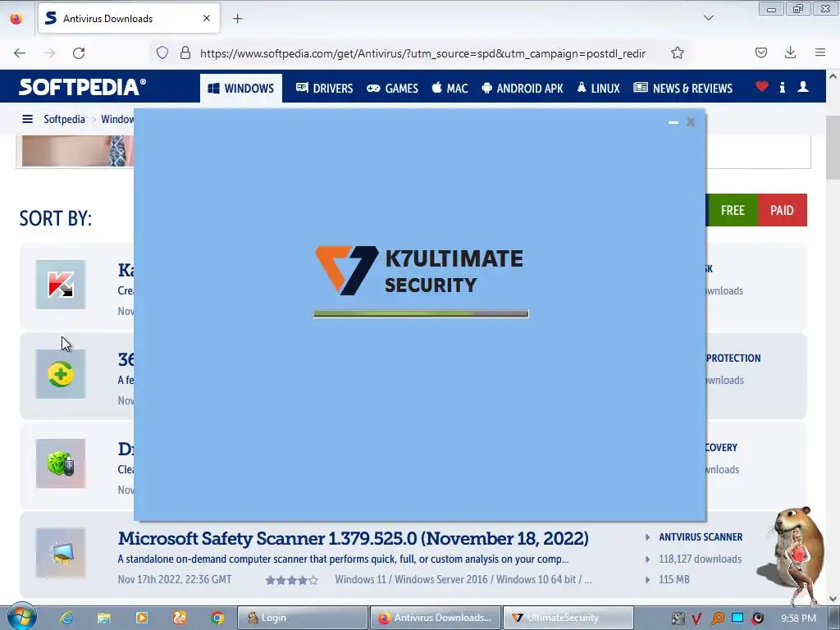This screenshot has height=630, width=840.
Task: Click the ANTVIRUS SCANNER category link
Action: (701, 536)
